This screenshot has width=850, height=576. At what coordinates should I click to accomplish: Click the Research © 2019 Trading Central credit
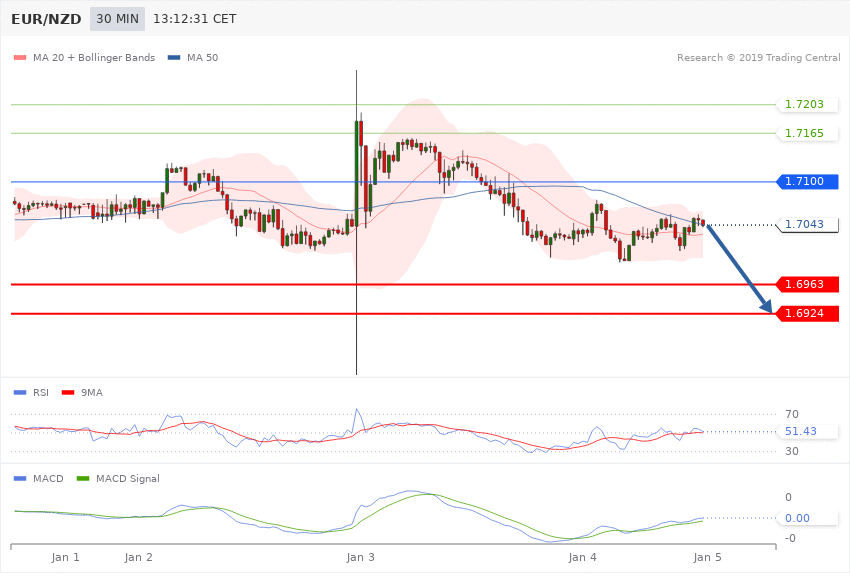point(758,57)
